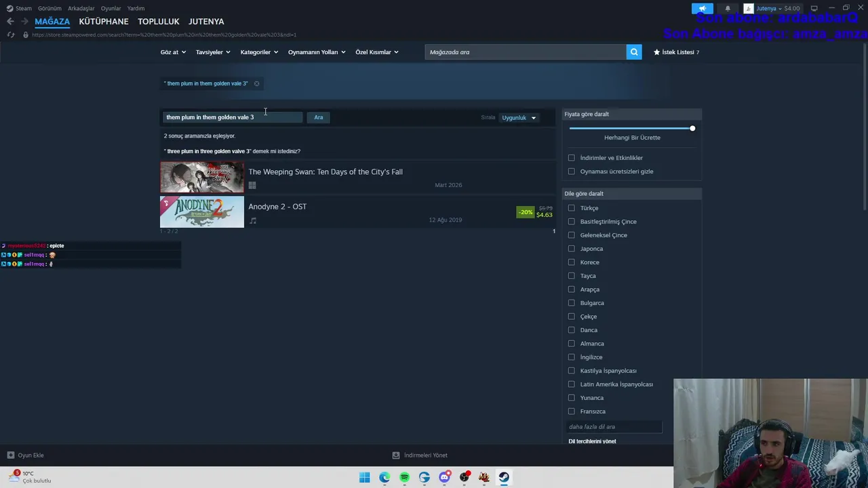Expand the Özel Kısımlar dropdown

pyautogui.click(x=377, y=52)
